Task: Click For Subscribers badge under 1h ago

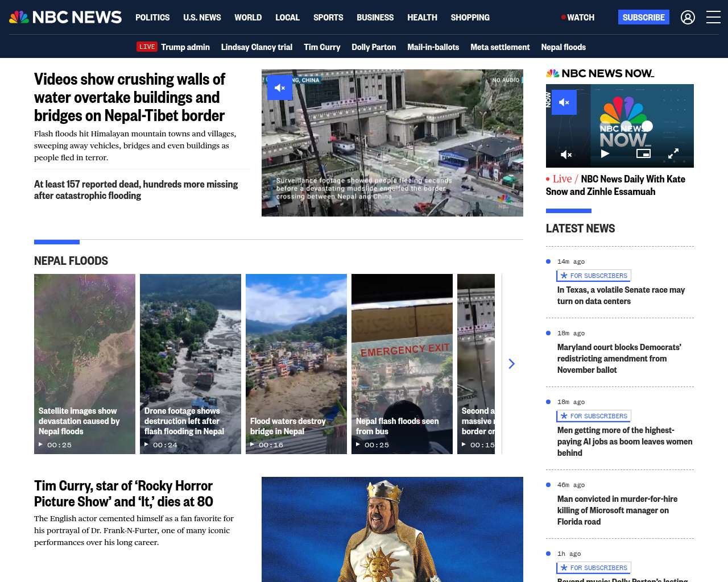Action: click(594, 568)
